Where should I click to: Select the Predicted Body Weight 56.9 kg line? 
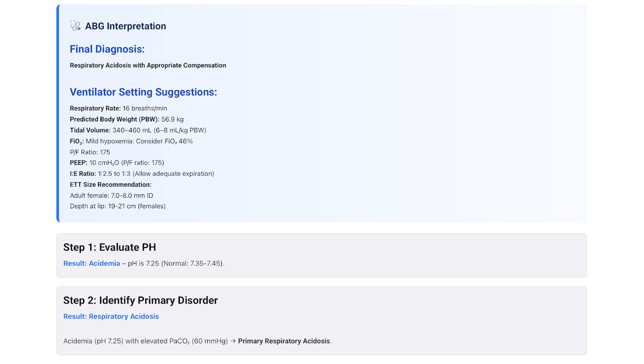[127, 119]
